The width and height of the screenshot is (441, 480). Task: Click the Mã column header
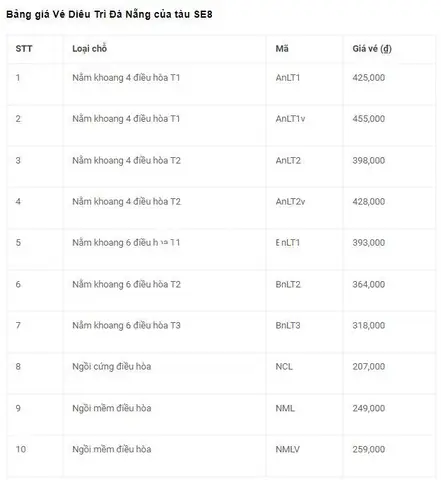(282, 49)
